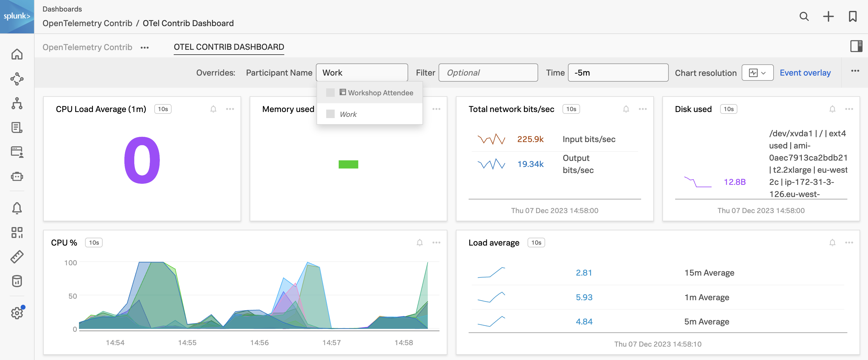Open the Chart resolution dropdown
Viewport: 868px width, 360px height.
[x=757, y=73]
